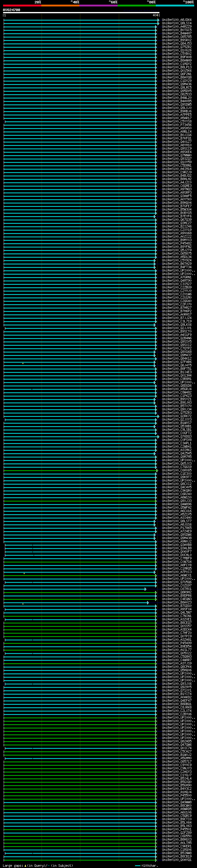The height and width of the screenshot is (868, 197).
Task: Click the UniRef100_P45499 label
Action: pos(177,643)
